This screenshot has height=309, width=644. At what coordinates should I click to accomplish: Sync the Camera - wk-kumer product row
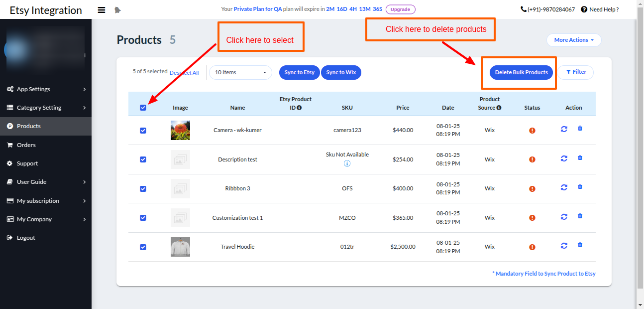[x=564, y=129]
